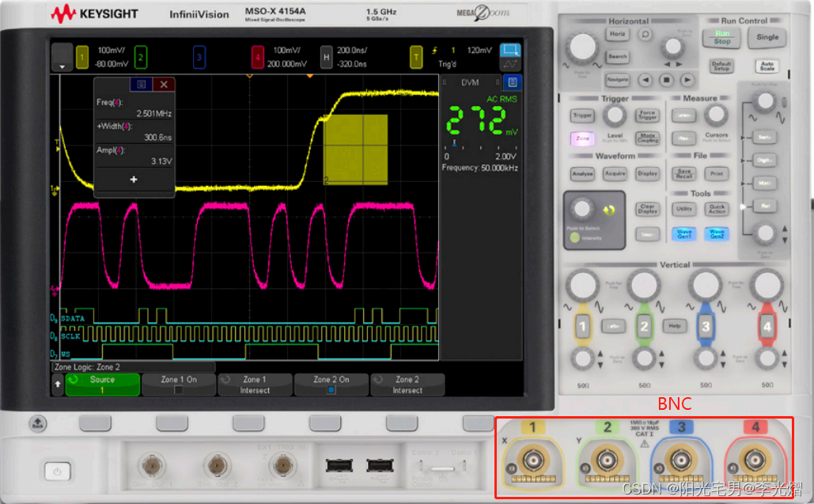Screen dimensions: 814x504
Task: Expand the top-left main menu dropdown
Action: click(x=62, y=57)
